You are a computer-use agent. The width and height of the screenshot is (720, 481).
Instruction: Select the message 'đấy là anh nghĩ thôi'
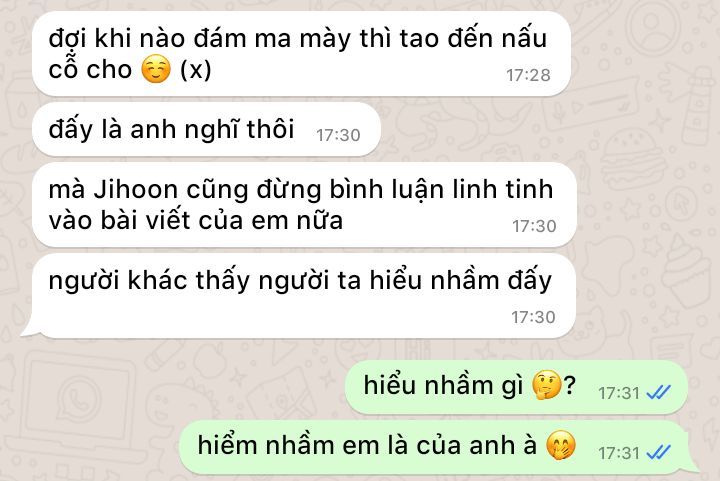click(x=206, y=129)
